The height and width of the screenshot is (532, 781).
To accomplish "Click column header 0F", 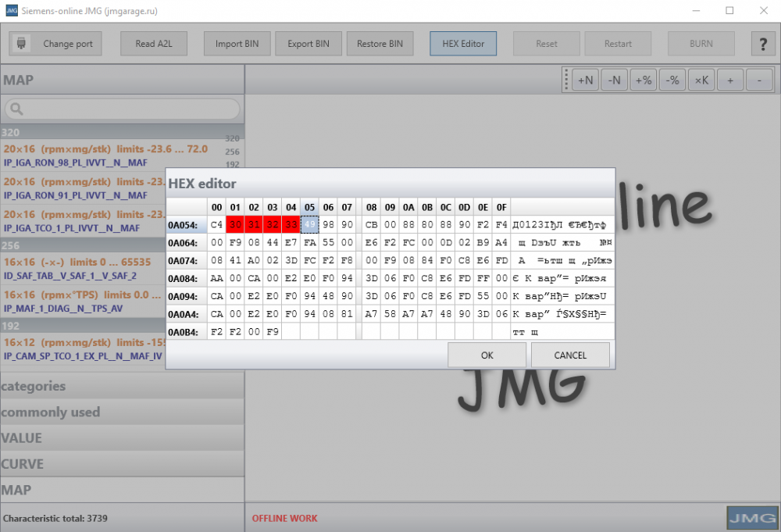I will (x=501, y=207).
